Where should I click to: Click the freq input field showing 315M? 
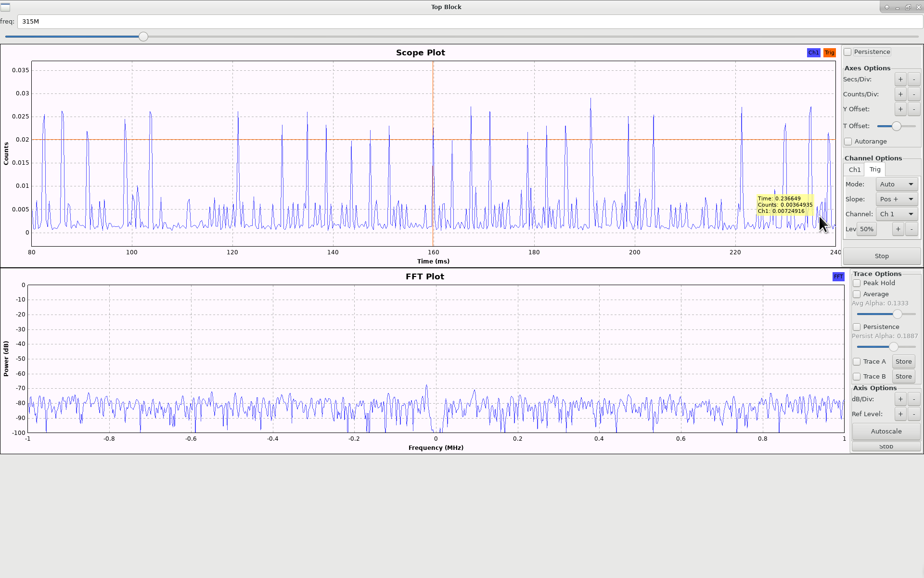pyautogui.click(x=470, y=22)
